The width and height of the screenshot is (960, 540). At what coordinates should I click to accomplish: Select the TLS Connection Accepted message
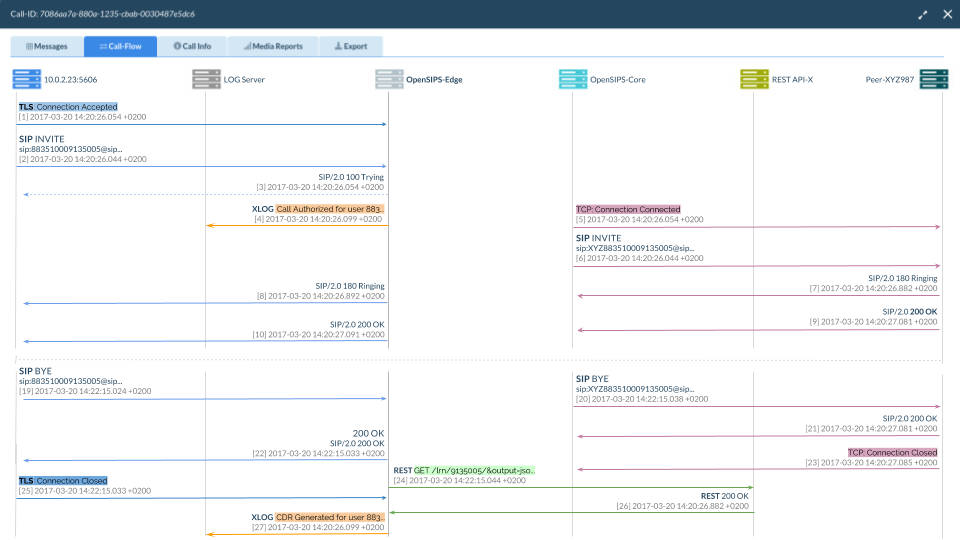[68, 107]
